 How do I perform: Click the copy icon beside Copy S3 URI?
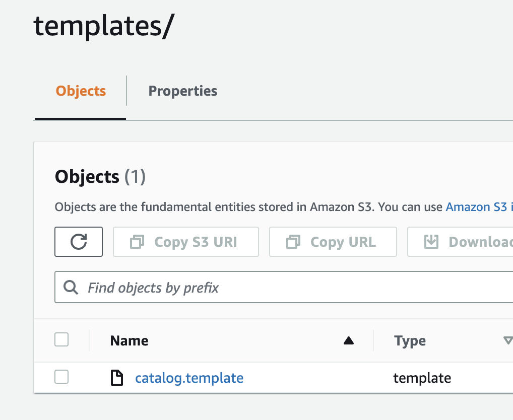(137, 242)
